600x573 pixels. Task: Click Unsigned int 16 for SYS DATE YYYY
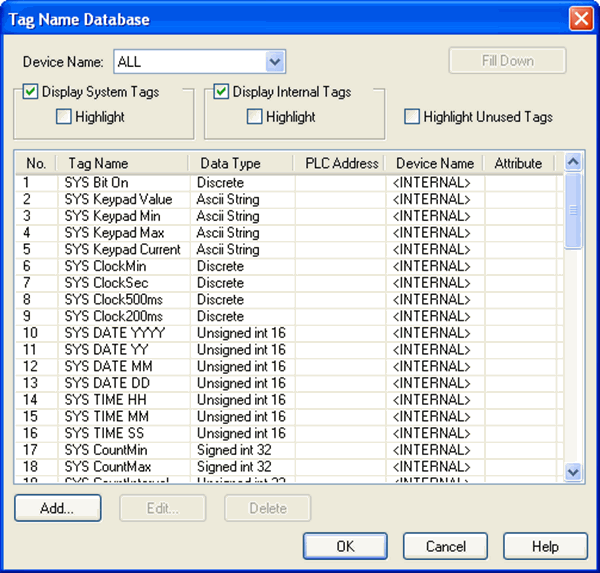point(241,333)
